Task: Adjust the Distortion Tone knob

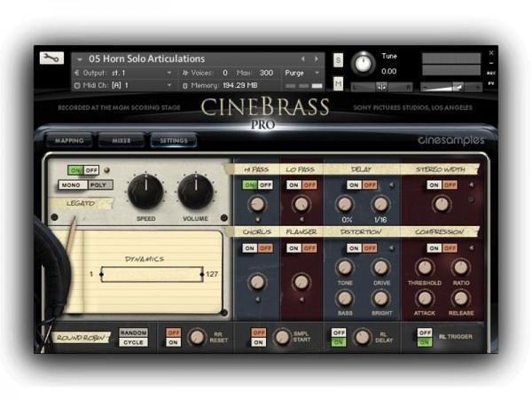Action: (x=345, y=268)
